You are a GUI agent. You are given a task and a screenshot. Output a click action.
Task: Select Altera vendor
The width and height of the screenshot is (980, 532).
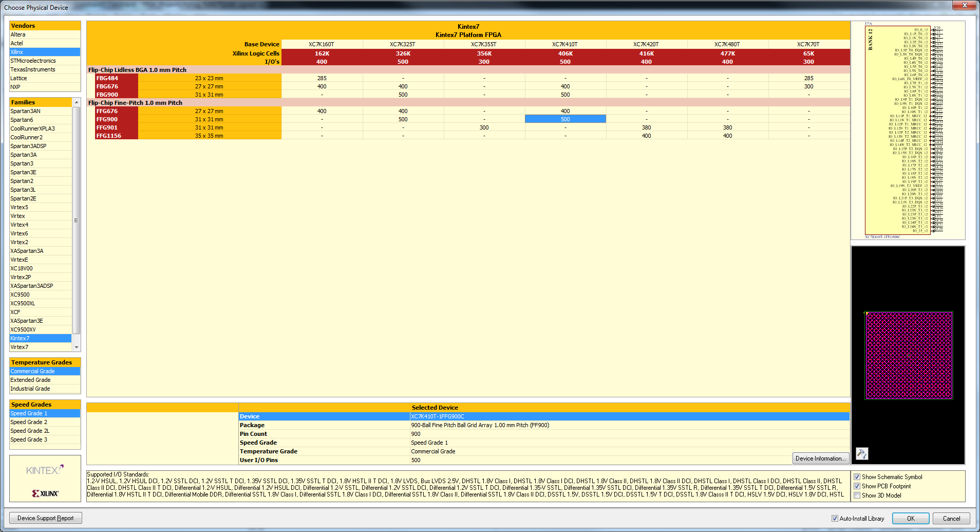45,34
